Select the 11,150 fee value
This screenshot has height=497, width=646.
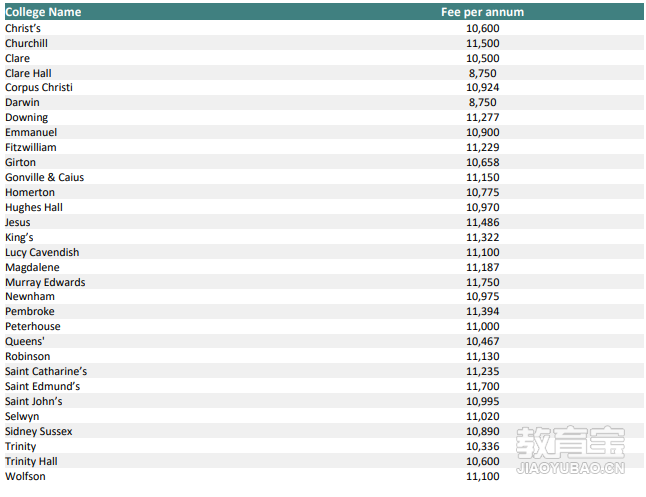tap(482, 177)
